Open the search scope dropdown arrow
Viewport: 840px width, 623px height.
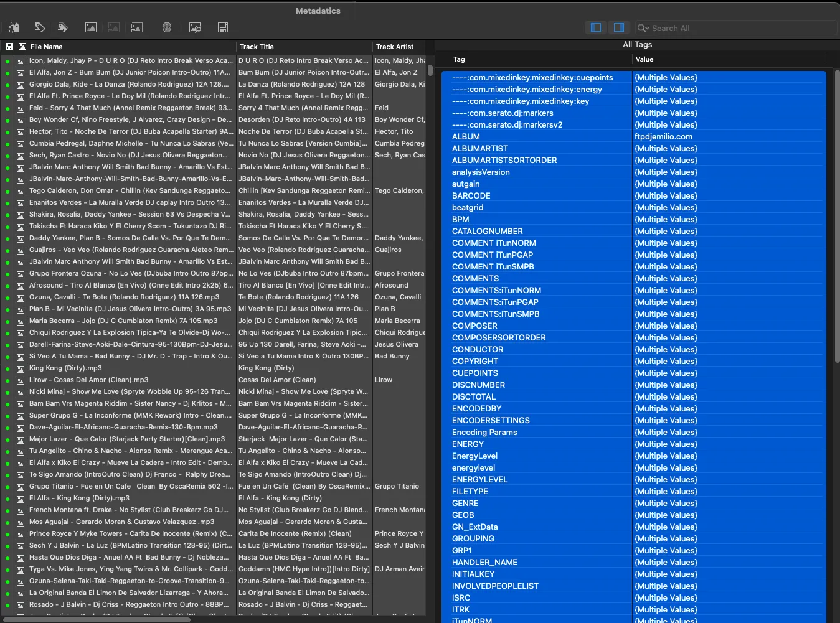[648, 28]
